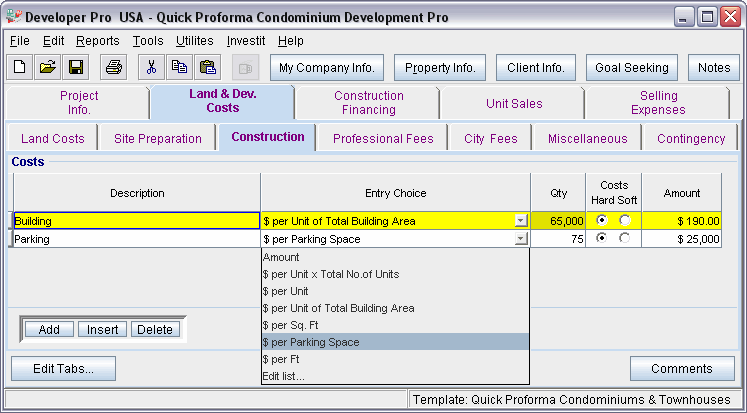Image resolution: width=747 pixels, height=413 pixels.
Task: Choose $ per Ft option
Action: pos(395,359)
